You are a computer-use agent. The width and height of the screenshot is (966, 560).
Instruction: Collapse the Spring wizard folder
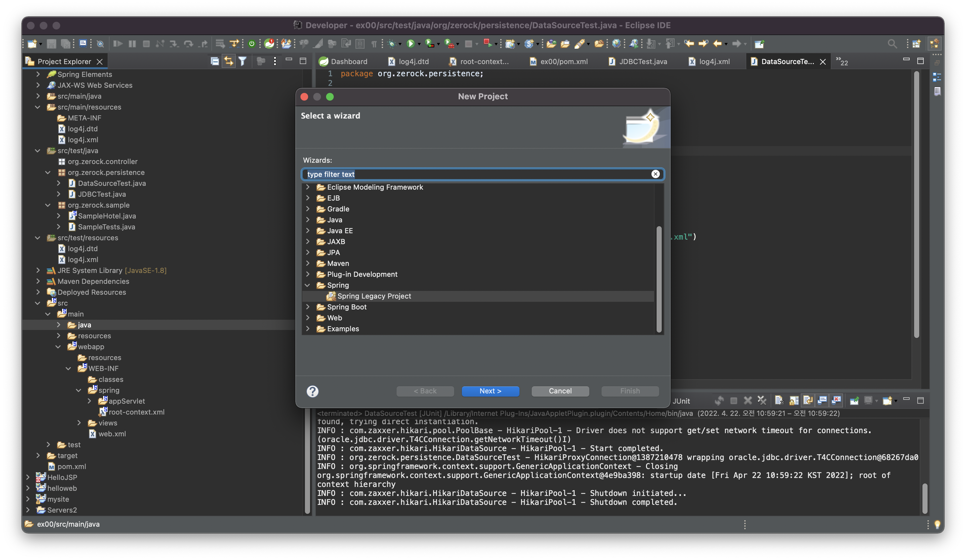coord(307,285)
